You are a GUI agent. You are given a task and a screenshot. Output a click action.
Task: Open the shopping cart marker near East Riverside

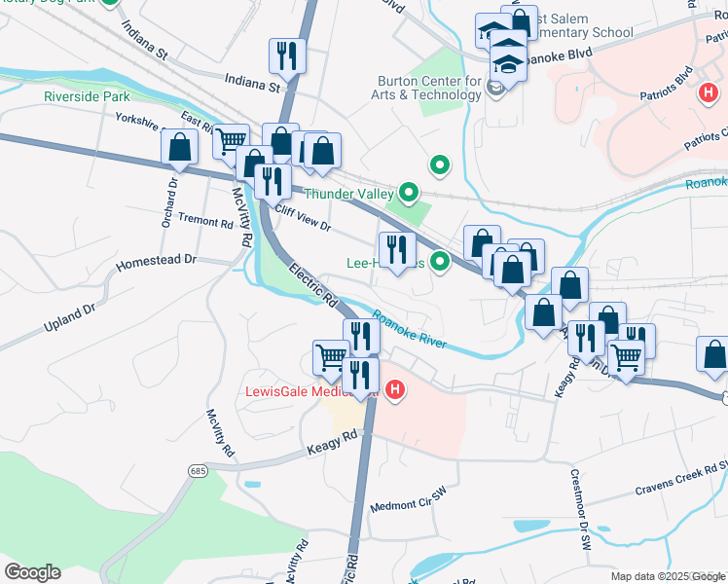[231, 141]
